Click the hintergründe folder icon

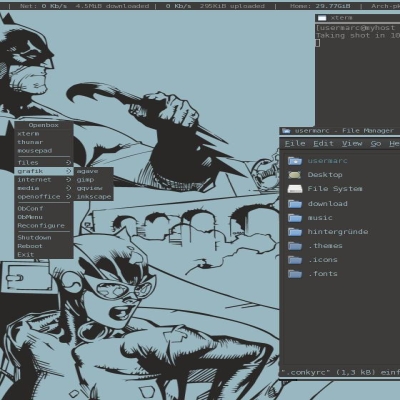click(x=295, y=232)
